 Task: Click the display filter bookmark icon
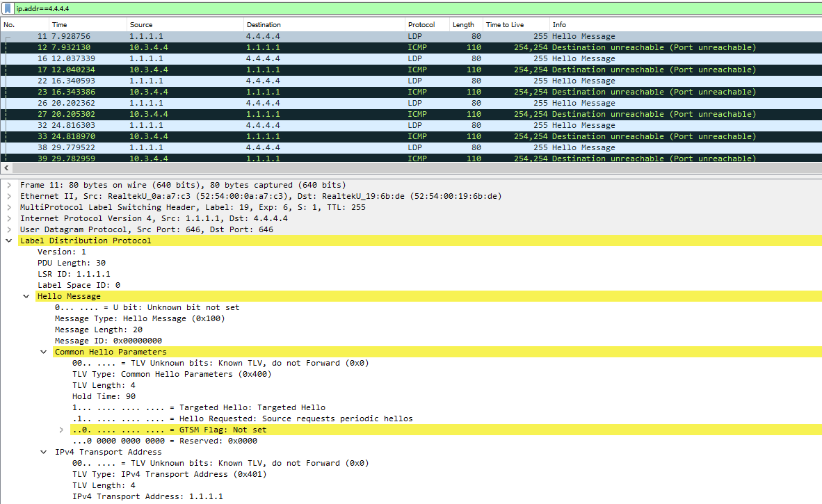[x=7, y=8]
